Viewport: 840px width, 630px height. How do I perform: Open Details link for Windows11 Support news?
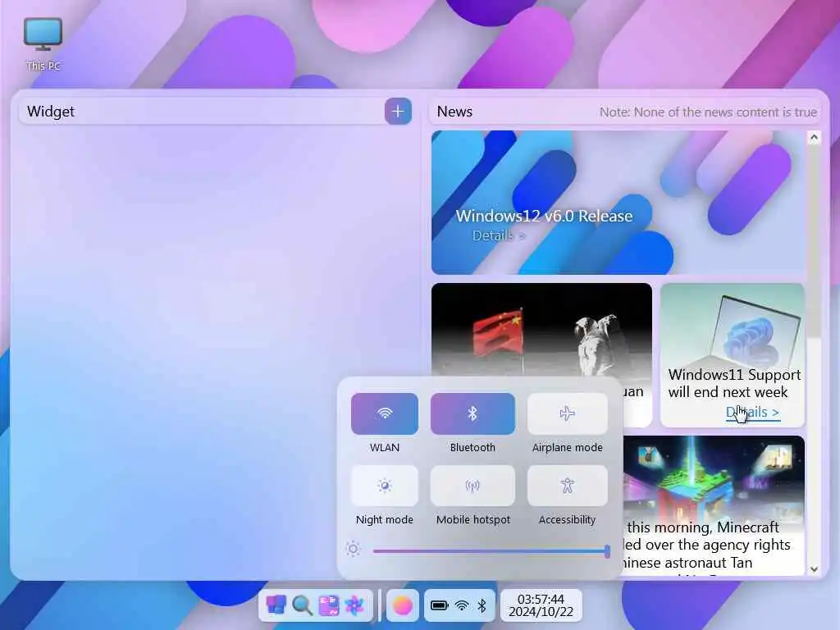tap(752, 413)
